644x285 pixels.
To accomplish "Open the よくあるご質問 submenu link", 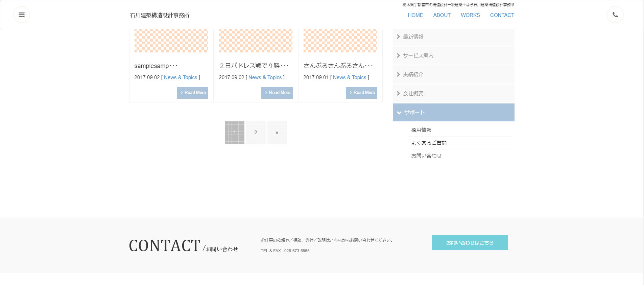I will coord(429,143).
